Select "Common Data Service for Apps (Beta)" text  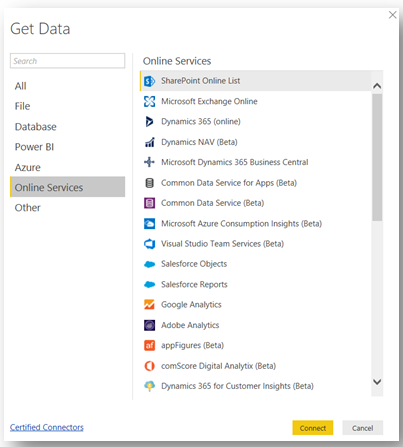tap(229, 183)
